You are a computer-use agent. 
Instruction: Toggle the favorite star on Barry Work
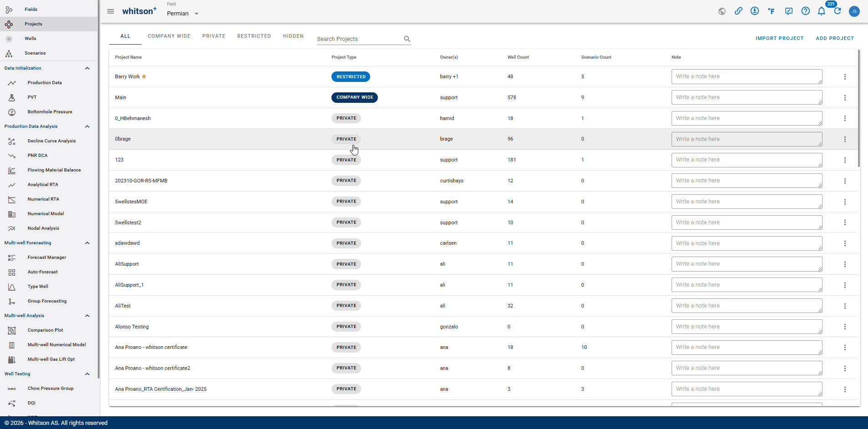click(144, 76)
